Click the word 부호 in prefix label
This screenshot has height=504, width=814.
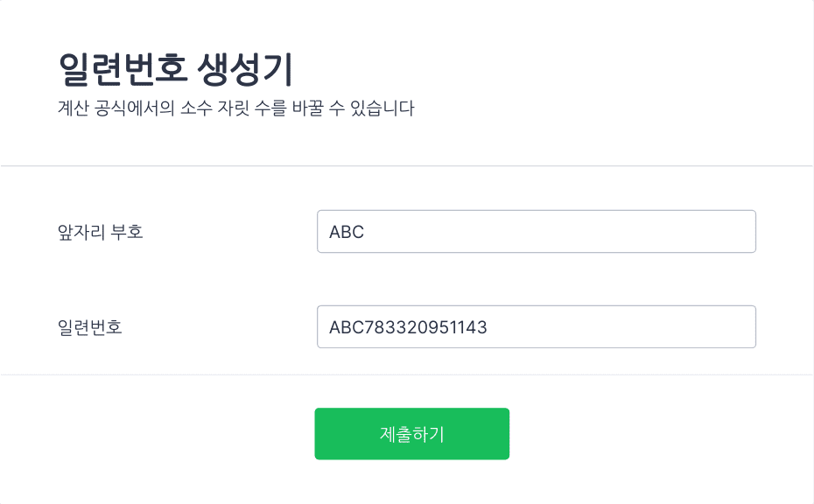(x=127, y=232)
